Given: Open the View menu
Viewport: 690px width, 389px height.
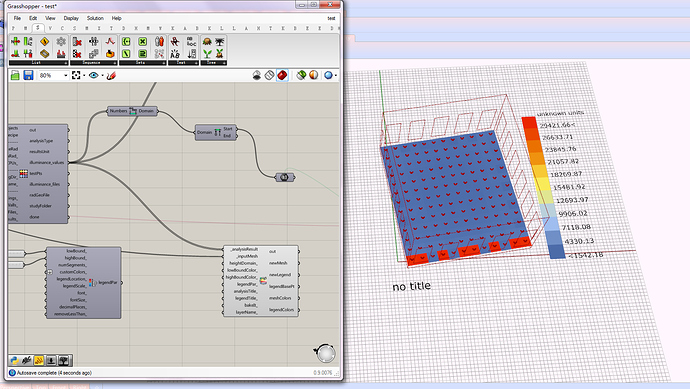Looking at the screenshot, I should pyautogui.click(x=50, y=18).
